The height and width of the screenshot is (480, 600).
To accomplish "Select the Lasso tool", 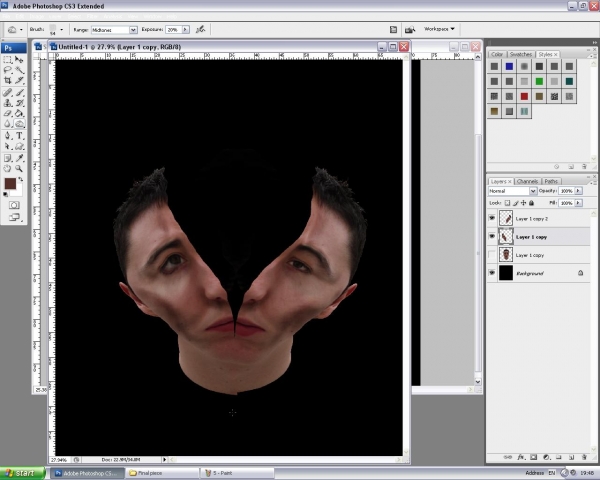I will pos(8,70).
